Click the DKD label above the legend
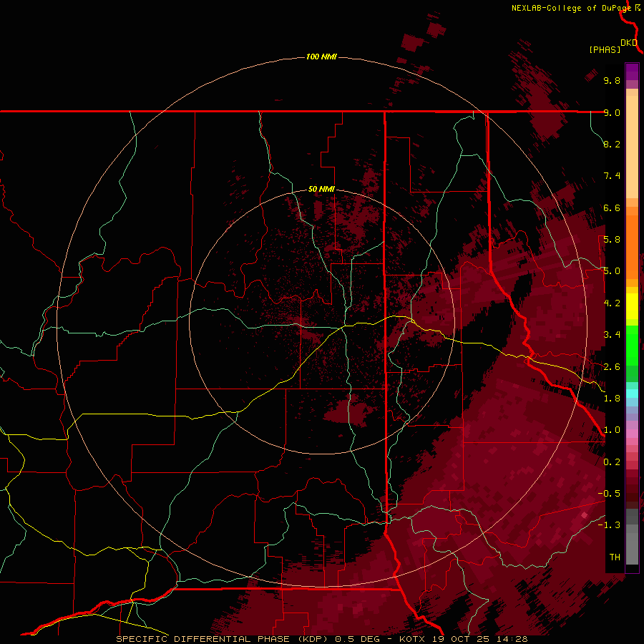This screenshot has width=644, height=644. coord(629,42)
